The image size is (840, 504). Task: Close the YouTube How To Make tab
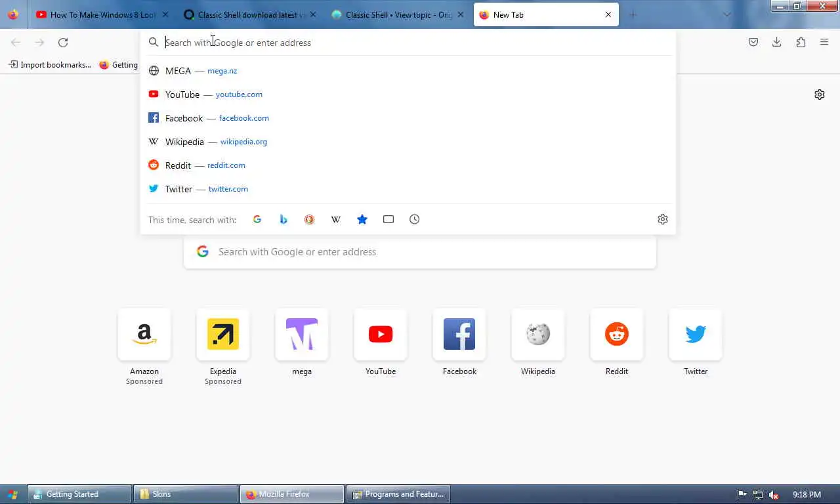click(x=165, y=14)
